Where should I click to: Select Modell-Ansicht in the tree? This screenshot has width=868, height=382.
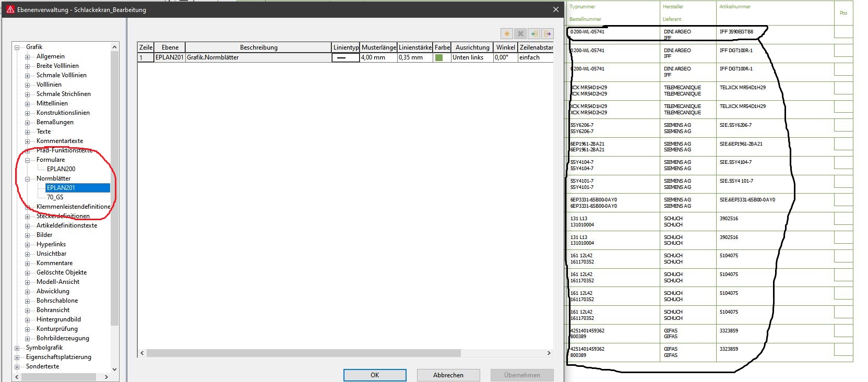click(58, 282)
